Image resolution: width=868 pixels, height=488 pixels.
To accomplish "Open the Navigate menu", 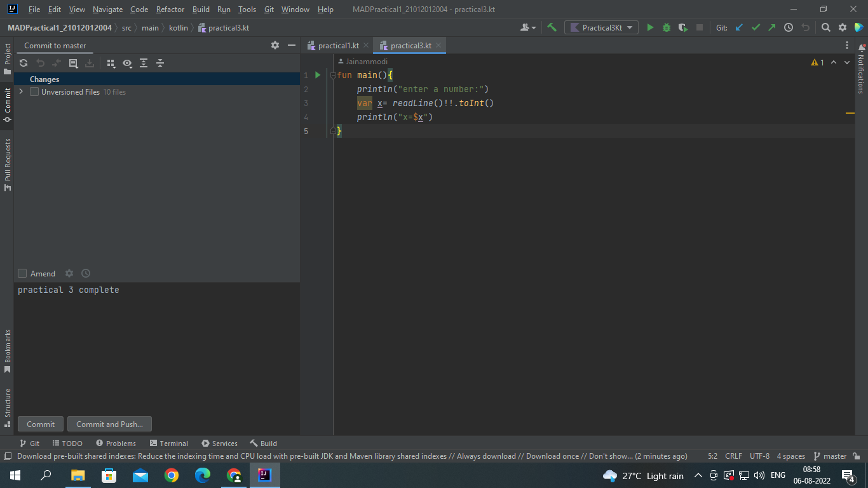I will [107, 10].
